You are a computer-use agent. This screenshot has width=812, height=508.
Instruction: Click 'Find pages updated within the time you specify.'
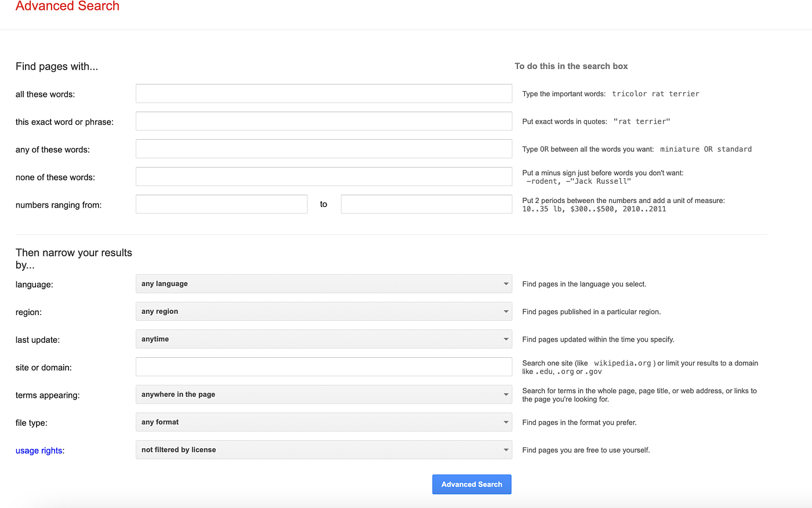(598, 340)
